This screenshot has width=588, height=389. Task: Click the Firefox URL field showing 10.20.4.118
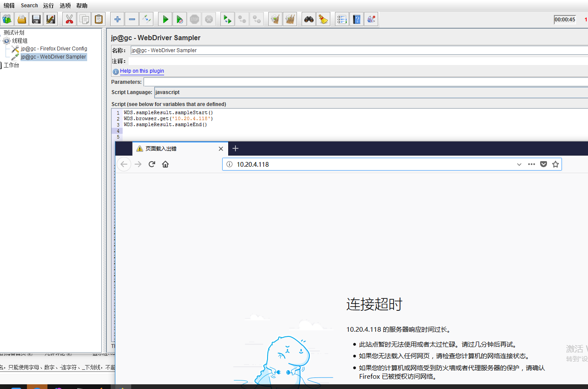(367, 164)
